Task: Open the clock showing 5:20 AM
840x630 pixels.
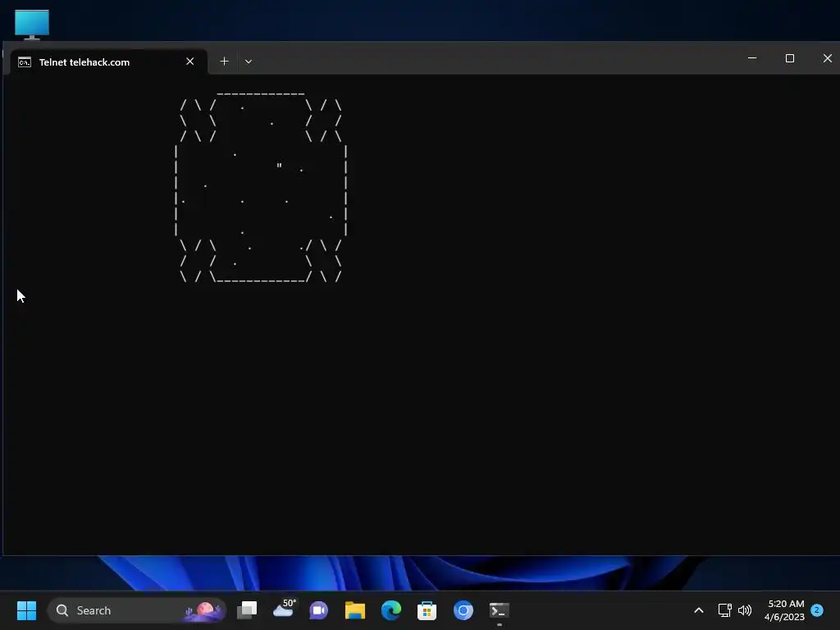Action: pos(785,610)
